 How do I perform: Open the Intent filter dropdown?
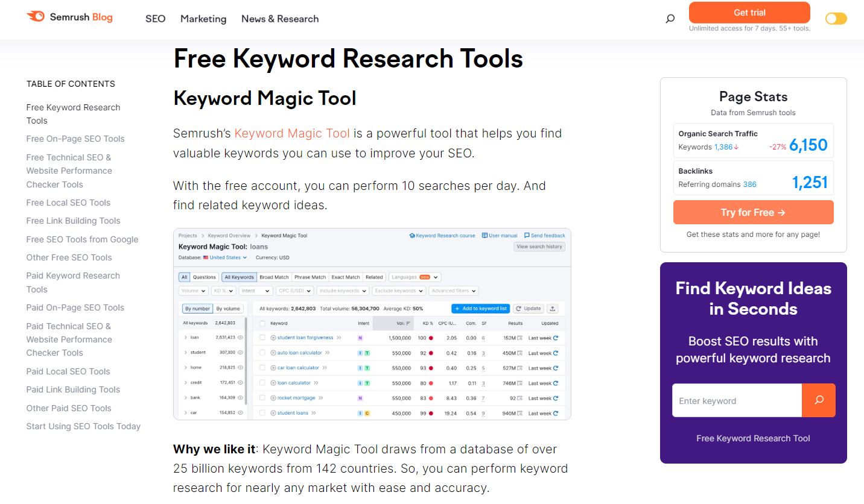(x=255, y=291)
